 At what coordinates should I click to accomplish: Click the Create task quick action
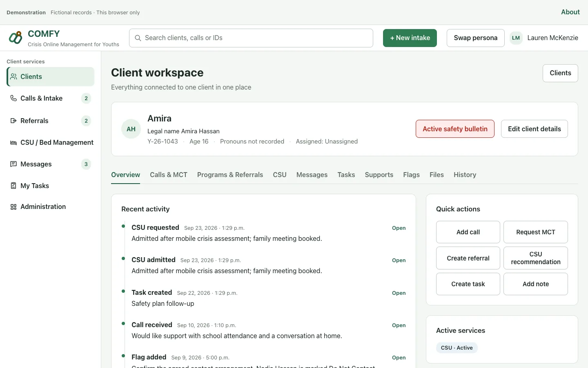[468, 284]
